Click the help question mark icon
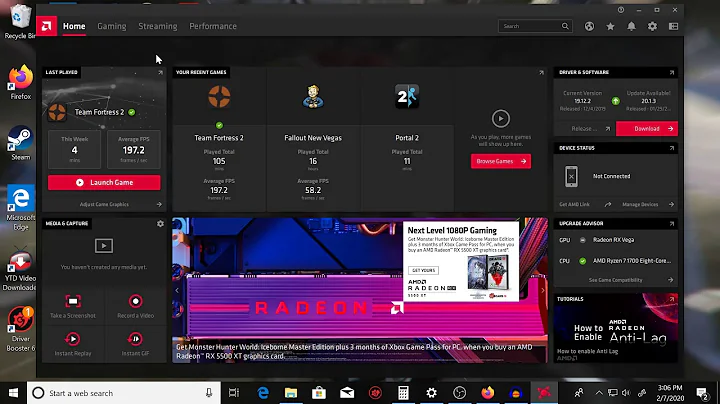720x404 pixels. [x=621, y=10]
